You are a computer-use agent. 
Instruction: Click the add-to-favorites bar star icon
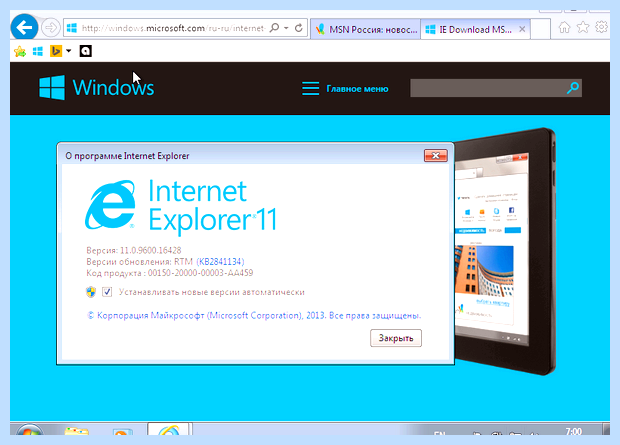[x=20, y=51]
